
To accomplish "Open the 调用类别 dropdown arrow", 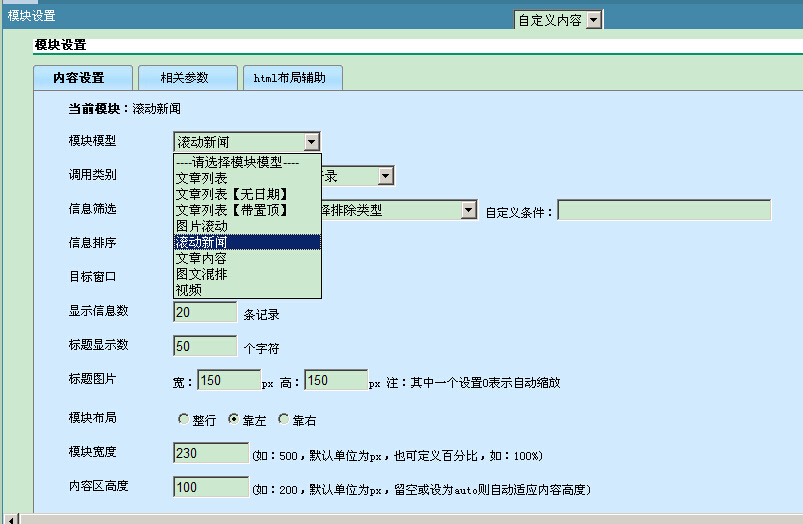I will 386,176.
